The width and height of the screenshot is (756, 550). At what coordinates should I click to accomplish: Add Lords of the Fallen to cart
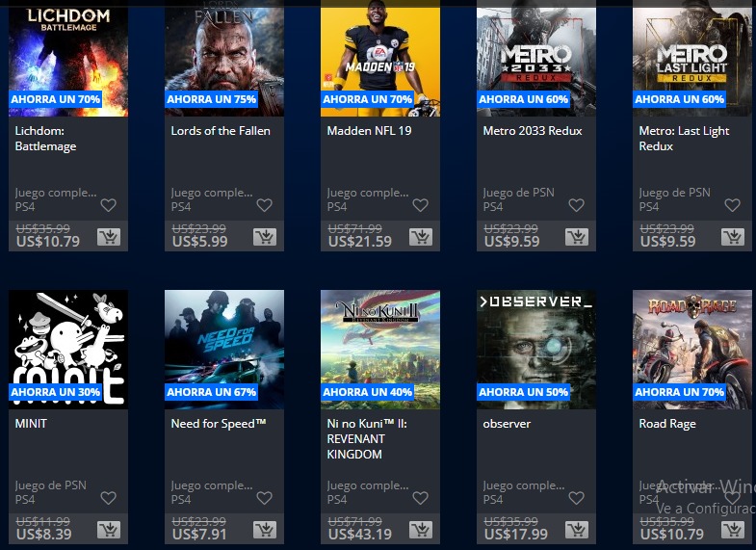[x=265, y=237]
